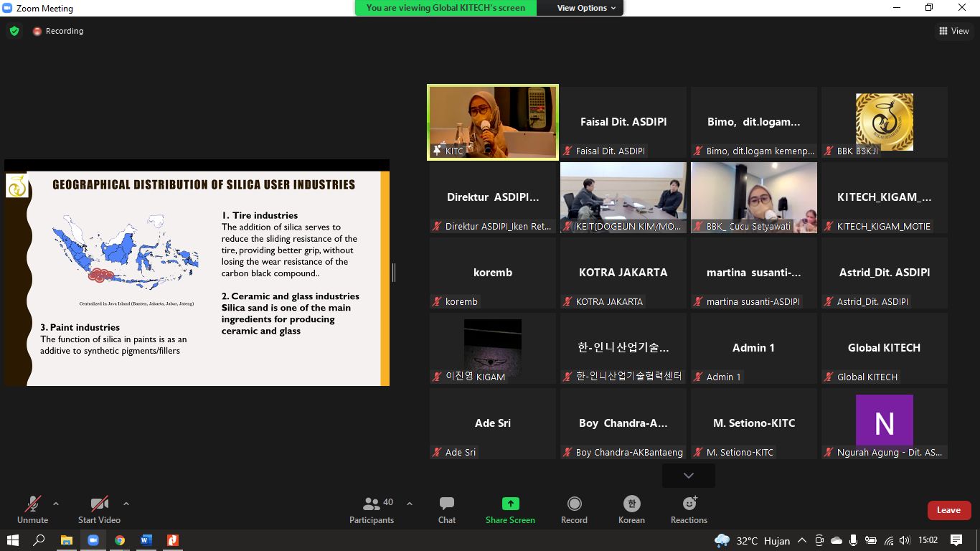Image resolution: width=980 pixels, height=551 pixels.
Task: Open the orange app in the taskbar
Action: 172,540
